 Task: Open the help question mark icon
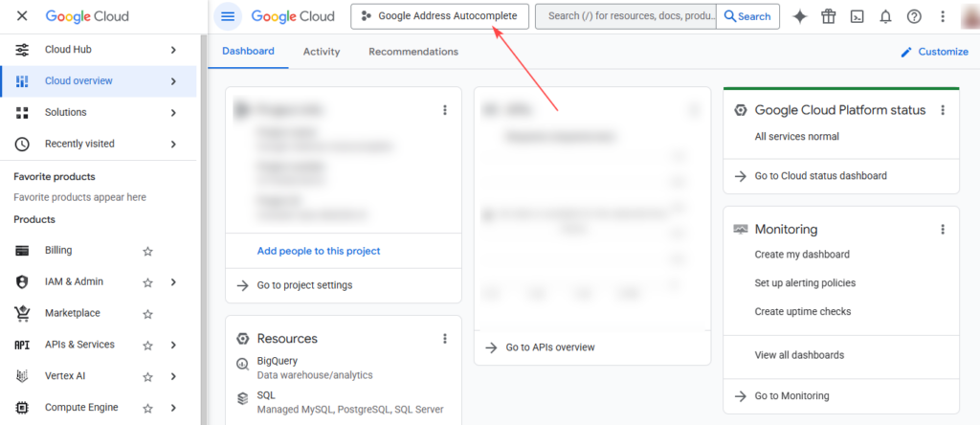[x=914, y=16]
